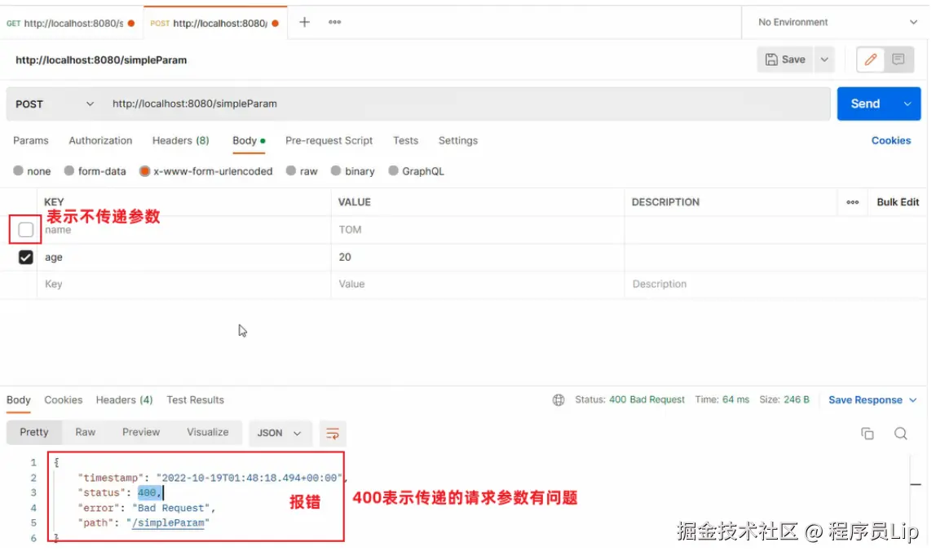Screen dimensions: 936x560
Task: Open the /simpleParam path link in response
Action: pos(168,523)
